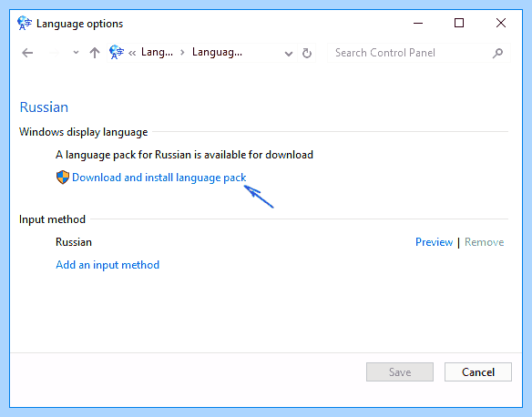532x417 pixels.
Task: Click the 'Input method' section label
Action: [x=52, y=219]
